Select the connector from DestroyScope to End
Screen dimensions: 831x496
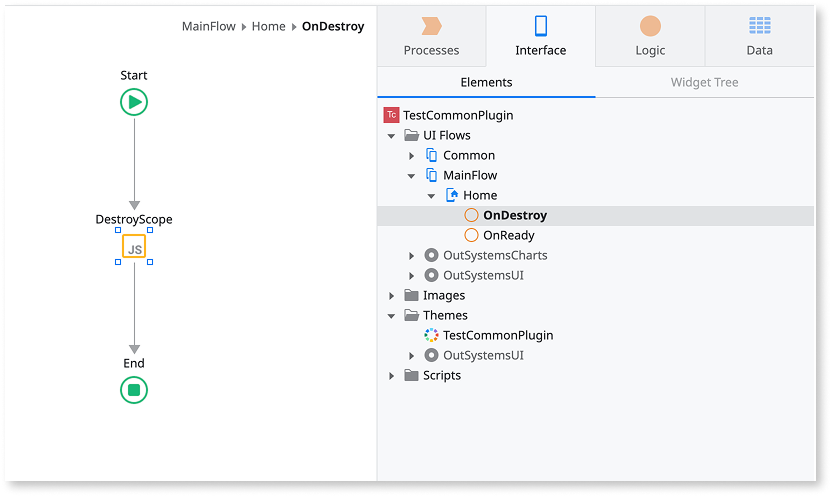pyautogui.click(x=134, y=307)
